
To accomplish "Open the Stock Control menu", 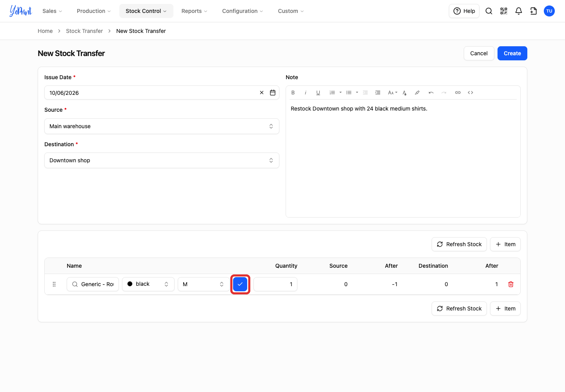I will coord(146,11).
